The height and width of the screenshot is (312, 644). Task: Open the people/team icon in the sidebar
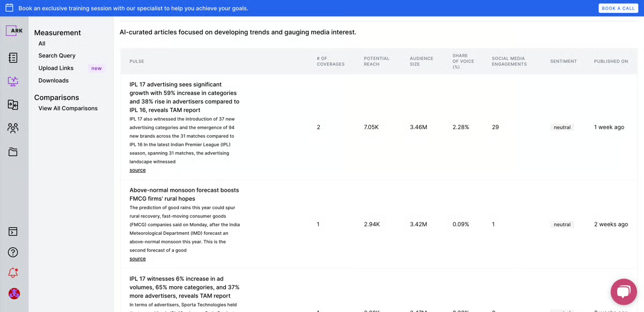point(13,128)
